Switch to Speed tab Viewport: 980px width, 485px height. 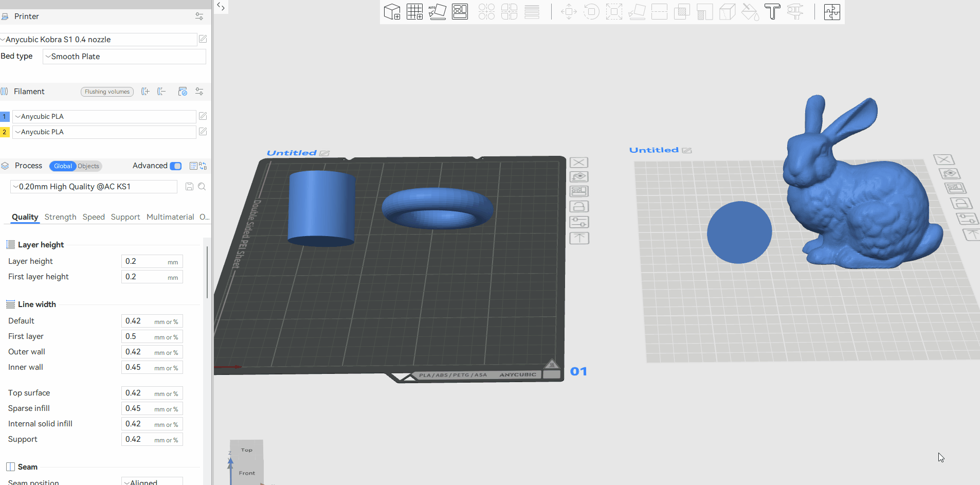(x=94, y=217)
